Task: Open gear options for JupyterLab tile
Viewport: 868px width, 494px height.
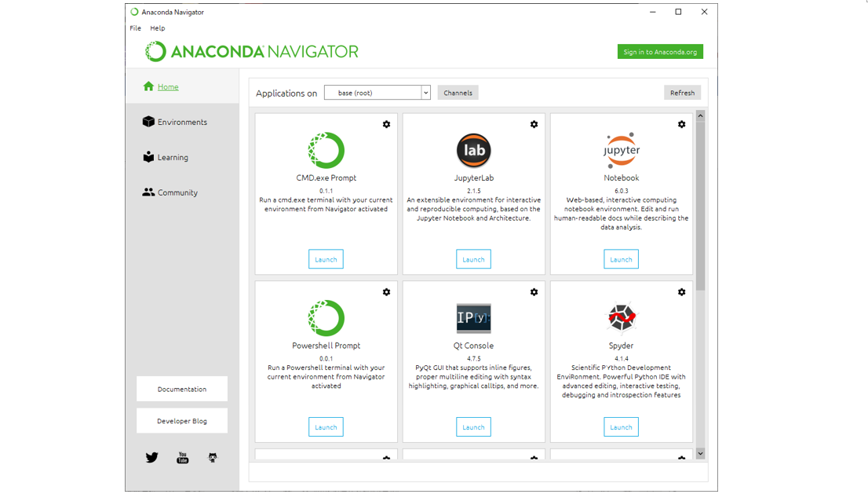Action: coord(534,124)
